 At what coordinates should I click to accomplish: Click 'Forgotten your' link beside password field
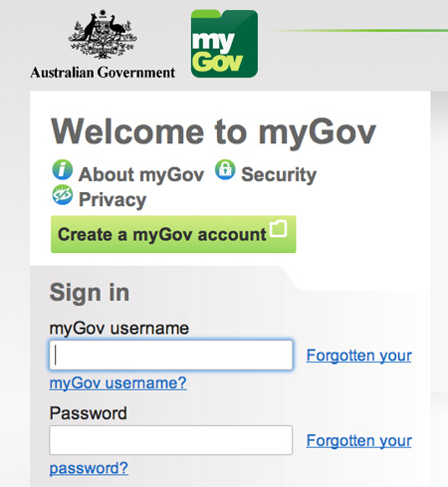(359, 441)
